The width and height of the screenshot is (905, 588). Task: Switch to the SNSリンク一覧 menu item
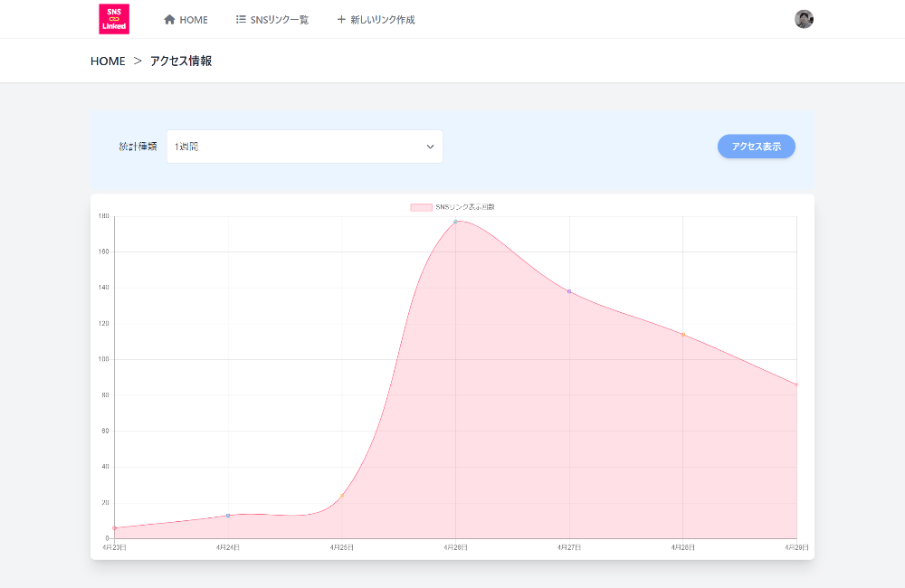click(x=278, y=18)
